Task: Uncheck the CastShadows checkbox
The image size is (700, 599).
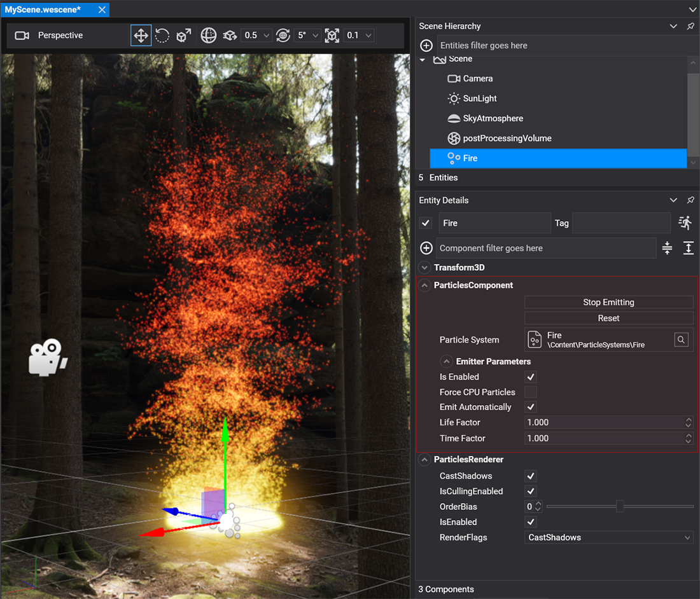Action: [x=531, y=476]
